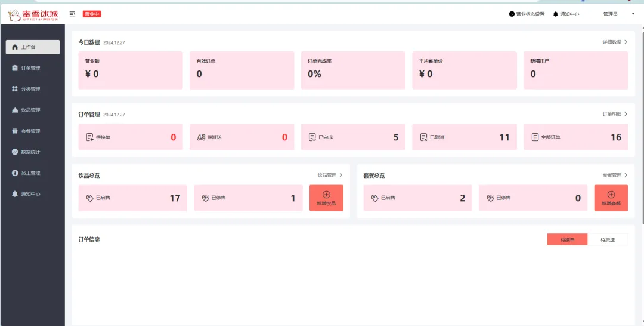Click the 营业额 data card
The image size is (644, 326).
pos(131,70)
